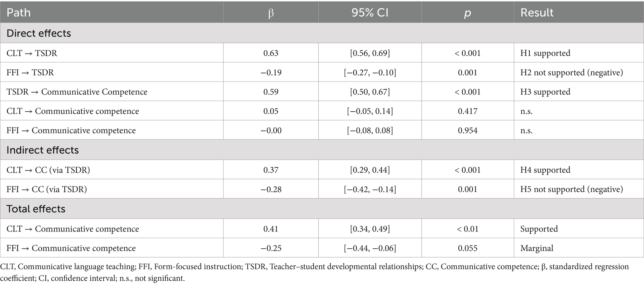This screenshot has width=644, height=285.
Task: Click the abbreviations footnote below the table
Action: point(315,272)
